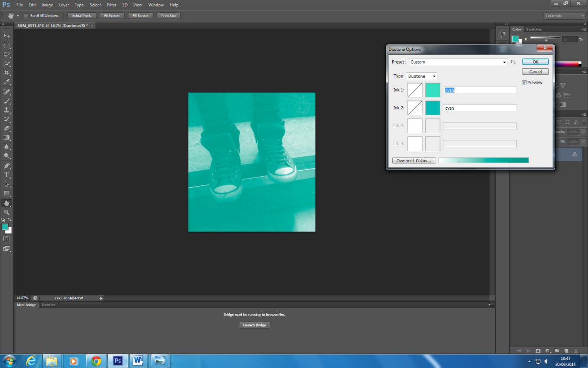Switch to the Swatches tab

coord(533,29)
